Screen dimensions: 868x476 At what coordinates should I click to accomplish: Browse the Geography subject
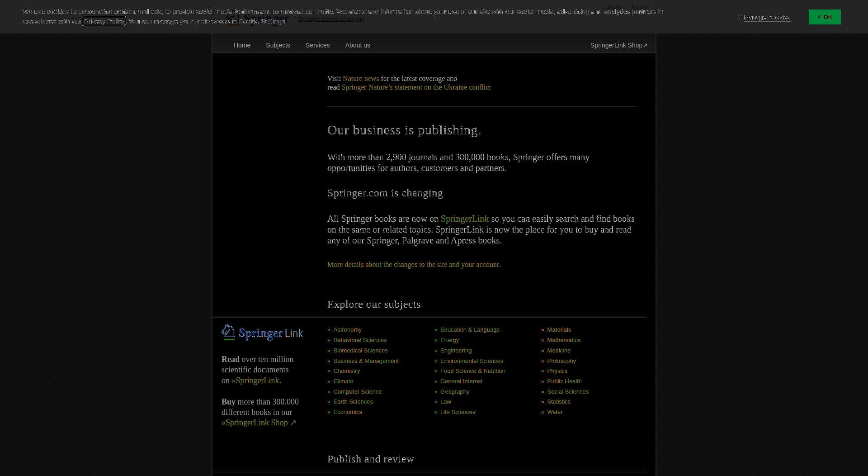click(455, 392)
